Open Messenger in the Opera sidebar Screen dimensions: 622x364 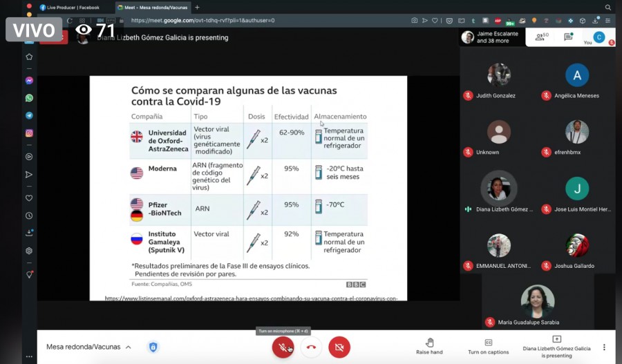click(x=29, y=81)
